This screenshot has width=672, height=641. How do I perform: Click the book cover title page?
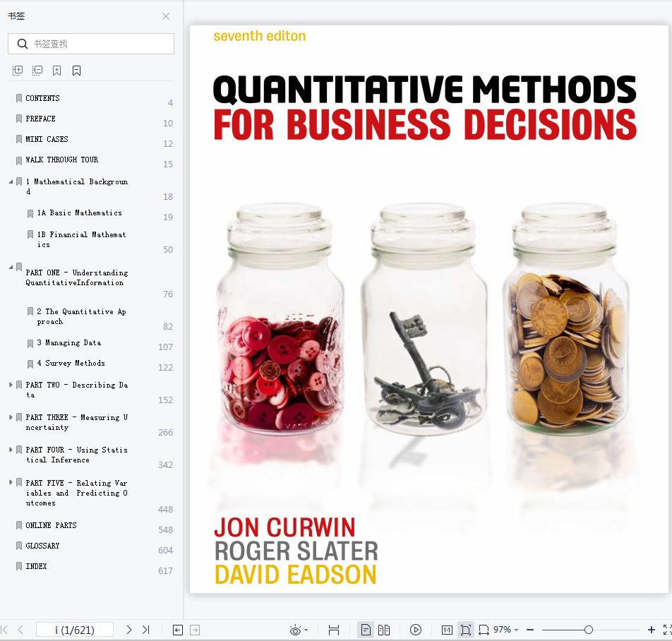429,309
